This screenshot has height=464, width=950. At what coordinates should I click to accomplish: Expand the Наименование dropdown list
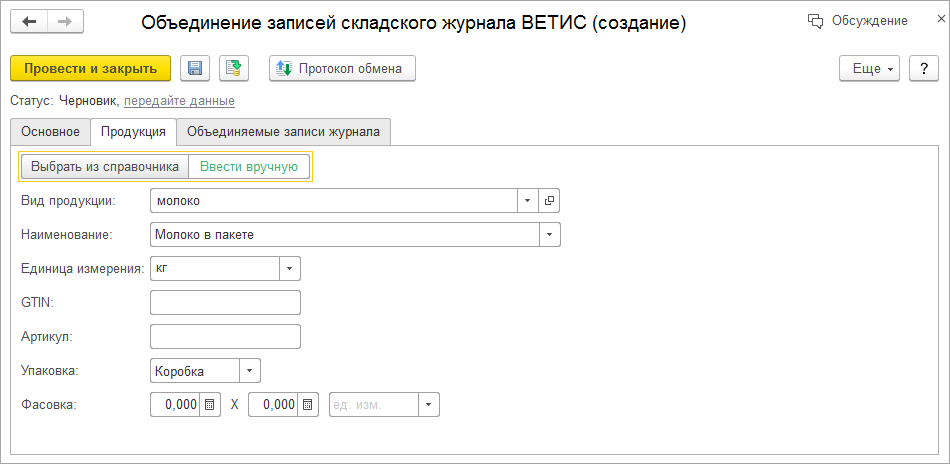549,235
